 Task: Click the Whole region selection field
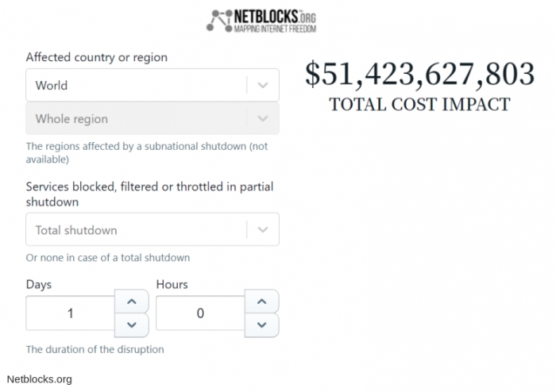point(135,119)
